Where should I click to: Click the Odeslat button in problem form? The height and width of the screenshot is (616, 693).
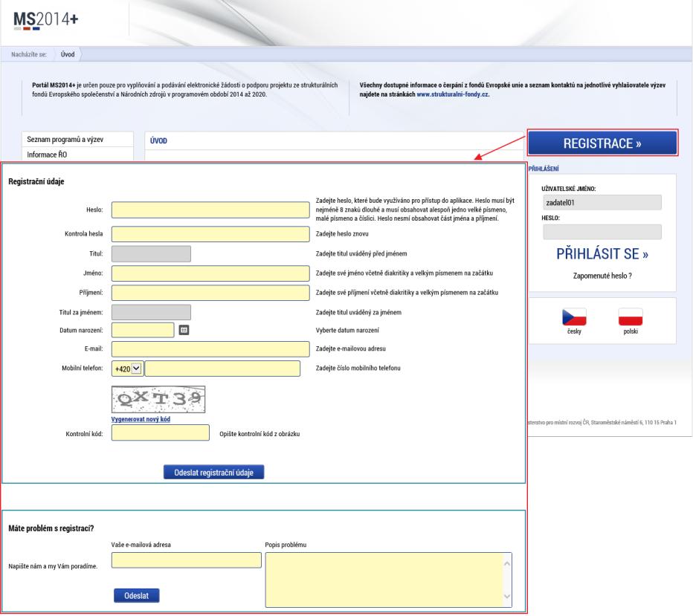137,595
